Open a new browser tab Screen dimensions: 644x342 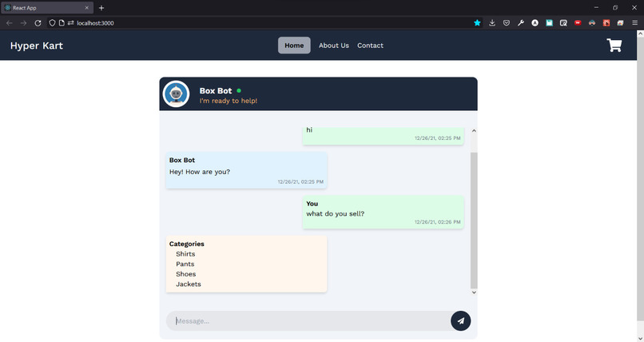101,8
